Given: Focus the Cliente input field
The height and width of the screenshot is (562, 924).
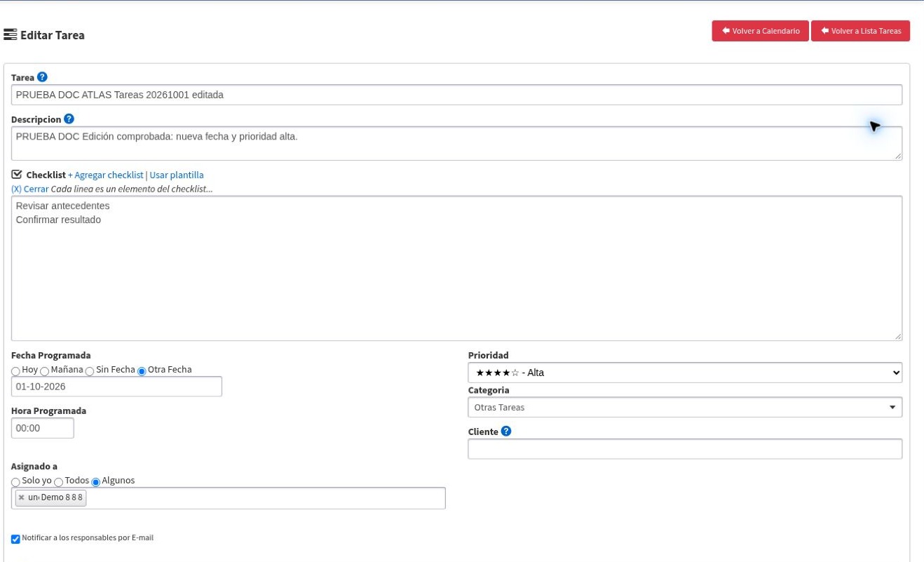Looking at the screenshot, I should point(685,449).
